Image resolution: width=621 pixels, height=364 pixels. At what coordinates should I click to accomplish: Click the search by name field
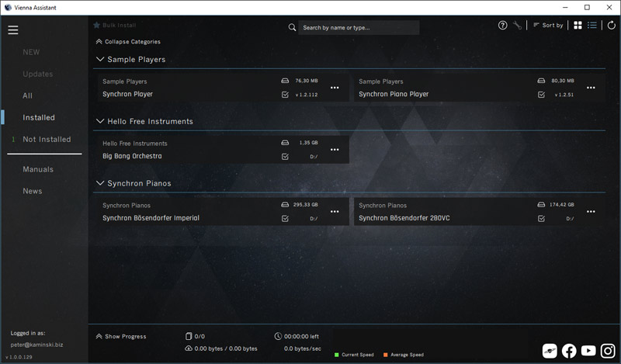click(359, 28)
